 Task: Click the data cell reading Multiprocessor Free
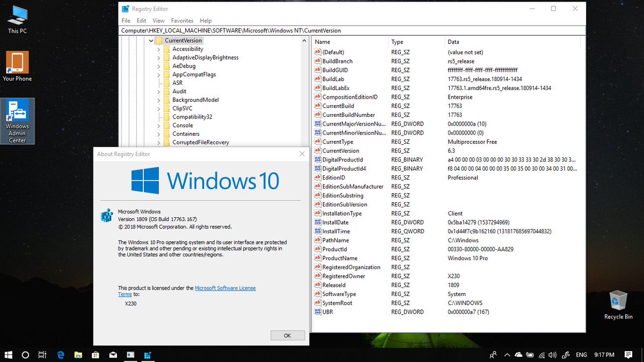tap(472, 142)
